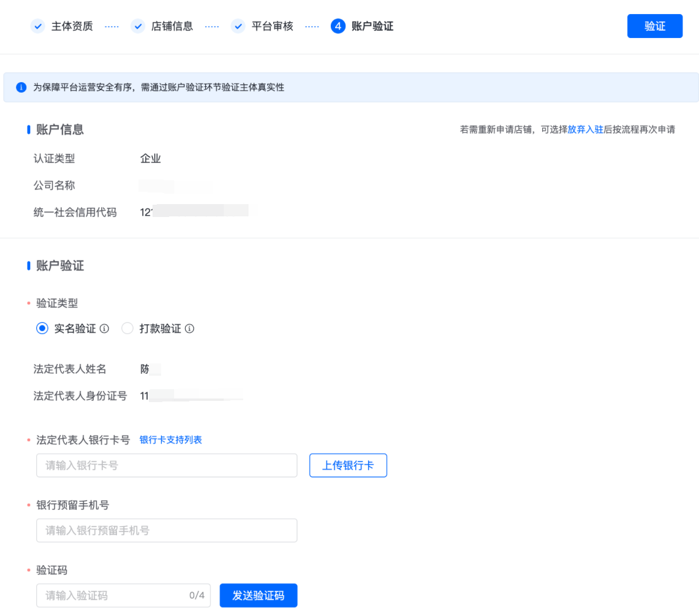Click the blue info icon in notice banner
The height and width of the screenshot is (616, 699).
point(21,88)
